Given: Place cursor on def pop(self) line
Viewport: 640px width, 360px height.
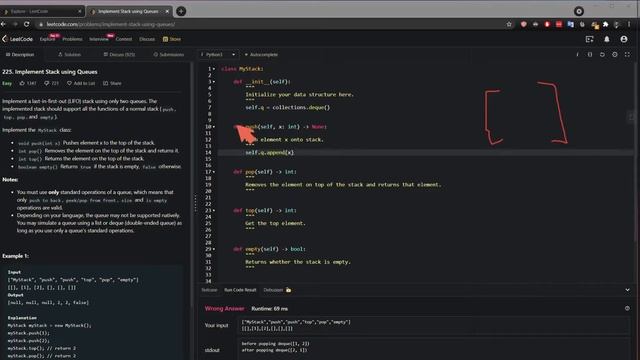Looking at the screenshot, I should pyautogui.click(x=265, y=172).
